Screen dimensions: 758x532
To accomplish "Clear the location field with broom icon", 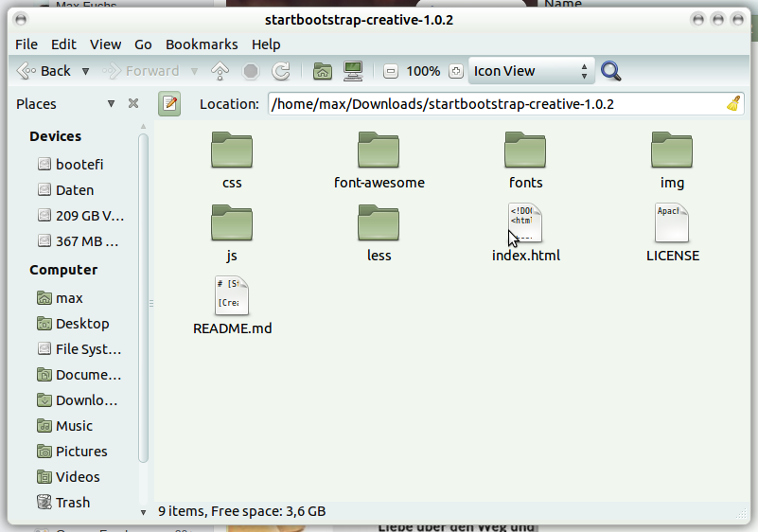I will (733, 103).
